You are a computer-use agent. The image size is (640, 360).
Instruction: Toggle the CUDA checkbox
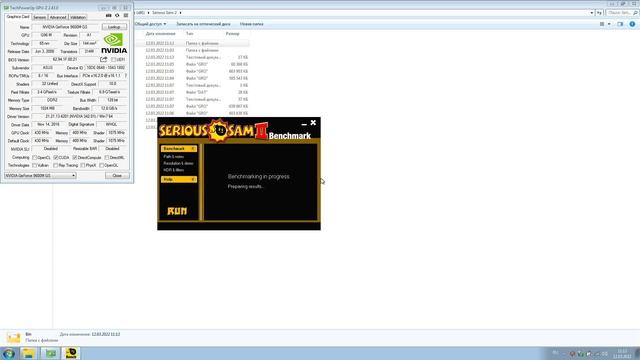[x=56, y=158]
